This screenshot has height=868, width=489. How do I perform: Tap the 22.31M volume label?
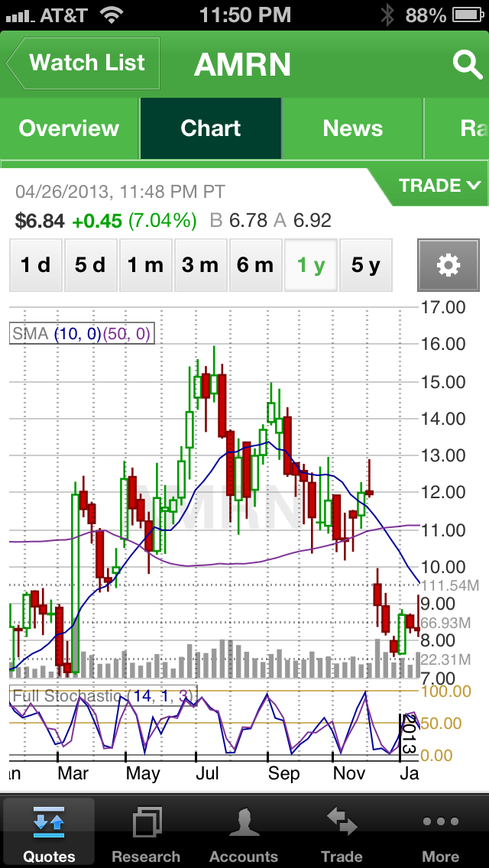[445, 659]
